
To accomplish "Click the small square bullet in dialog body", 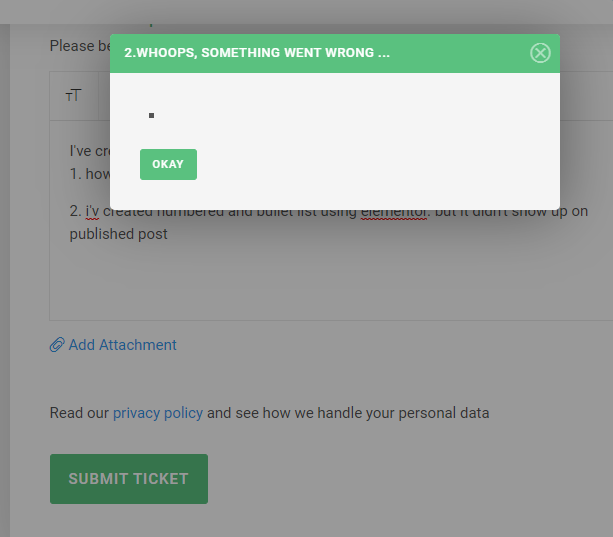I will 152,115.
